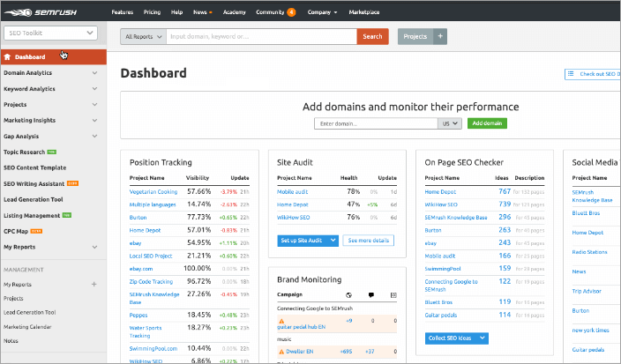621x364 pixels.
Task: Click the checklist icon in Check out SEO
Action: click(571, 73)
